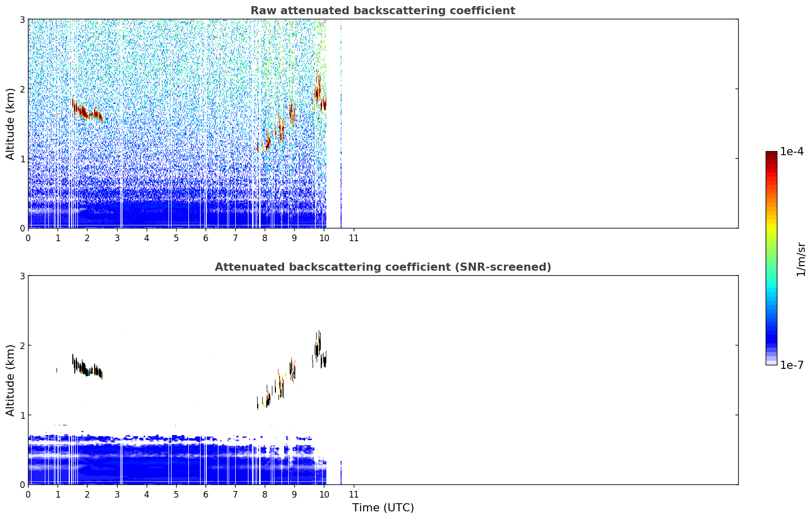Image resolution: width=812 pixels, height=519 pixels.
Task: Click tick label 5 on bottom time axis
Action: [x=176, y=495]
